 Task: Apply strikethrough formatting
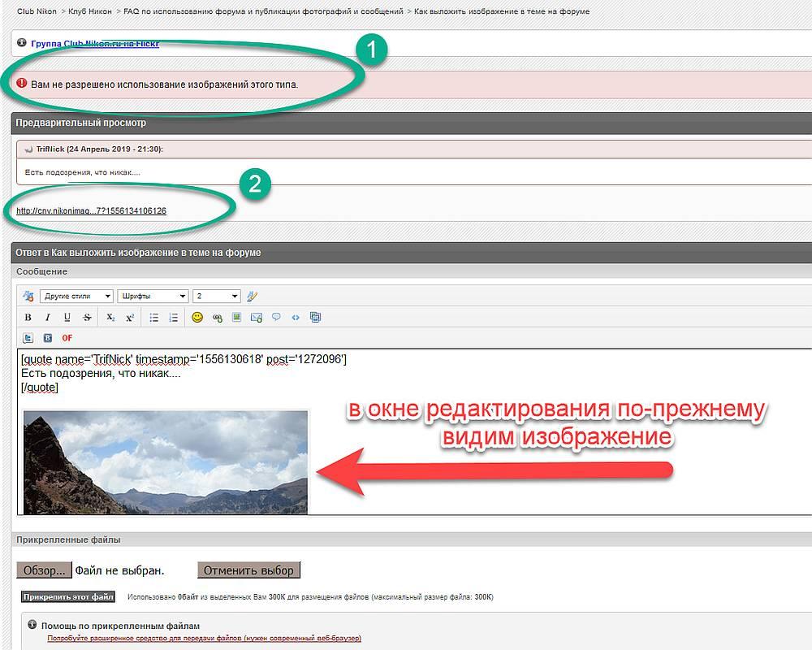(87, 317)
